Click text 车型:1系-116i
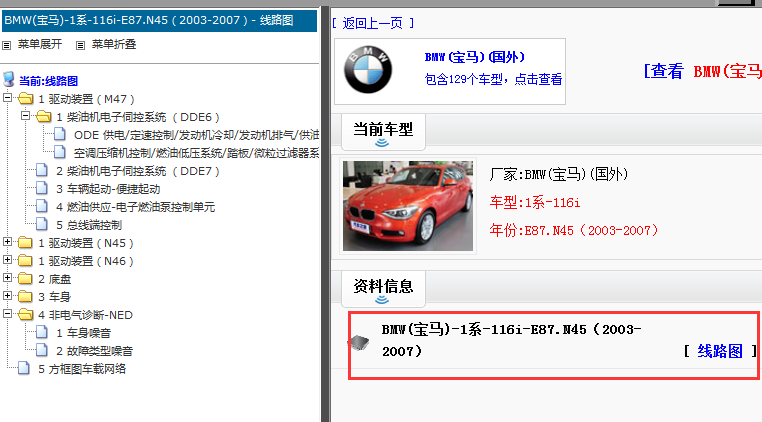762x422 pixels. coord(535,202)
